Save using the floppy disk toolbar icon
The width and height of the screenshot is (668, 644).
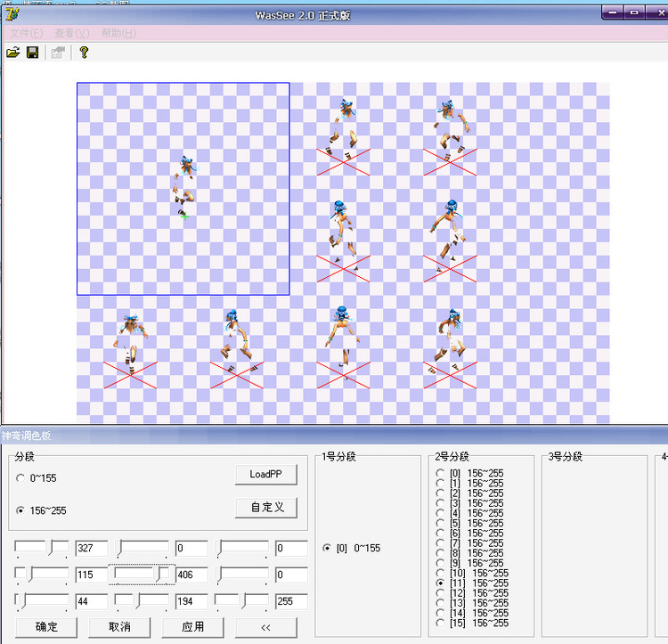[32, 53]
